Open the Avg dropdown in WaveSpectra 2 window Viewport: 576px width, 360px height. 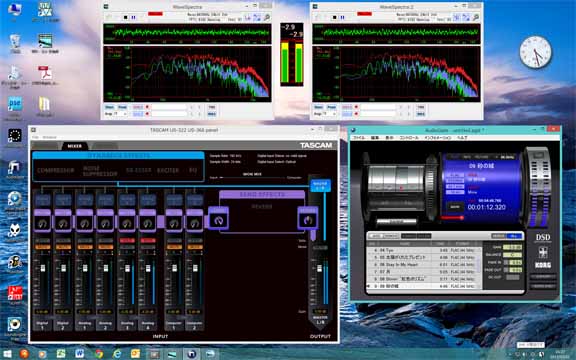tap(325, 114)
